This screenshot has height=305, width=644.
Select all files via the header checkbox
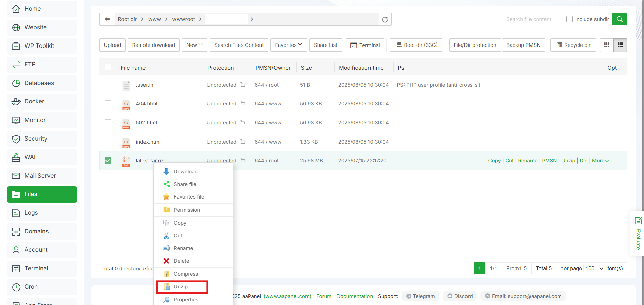point(108,67)
